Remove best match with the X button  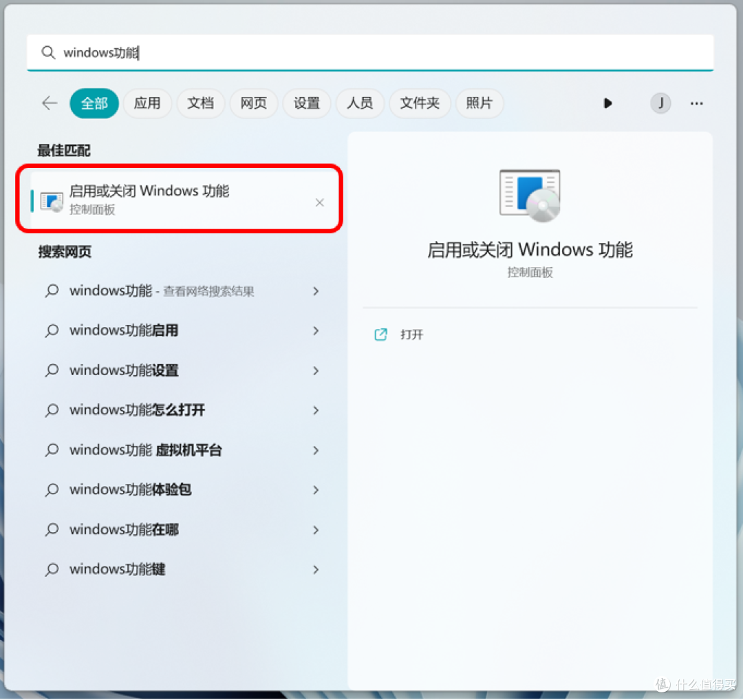(x=320, y=203)
